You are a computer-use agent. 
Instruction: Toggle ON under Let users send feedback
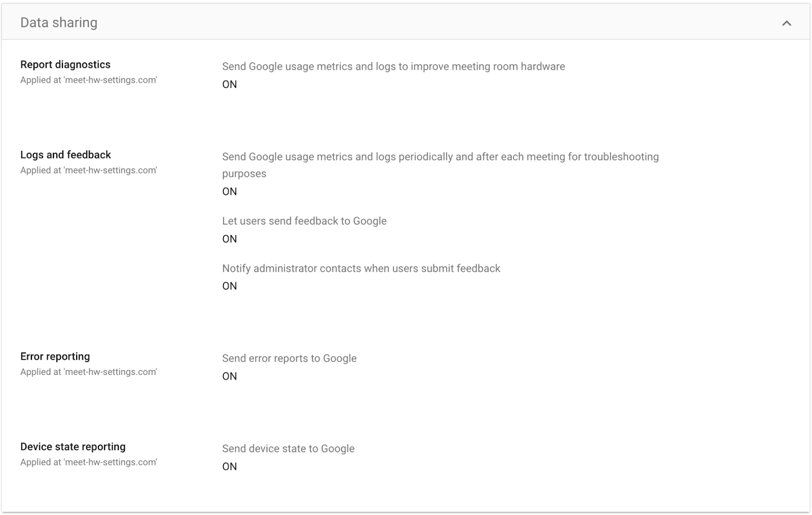tap(229, 239)
